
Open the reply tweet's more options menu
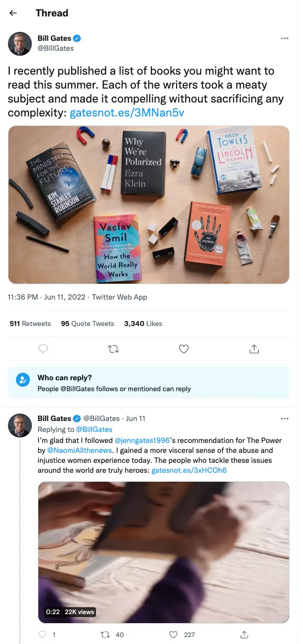click(x=285, y=419)
